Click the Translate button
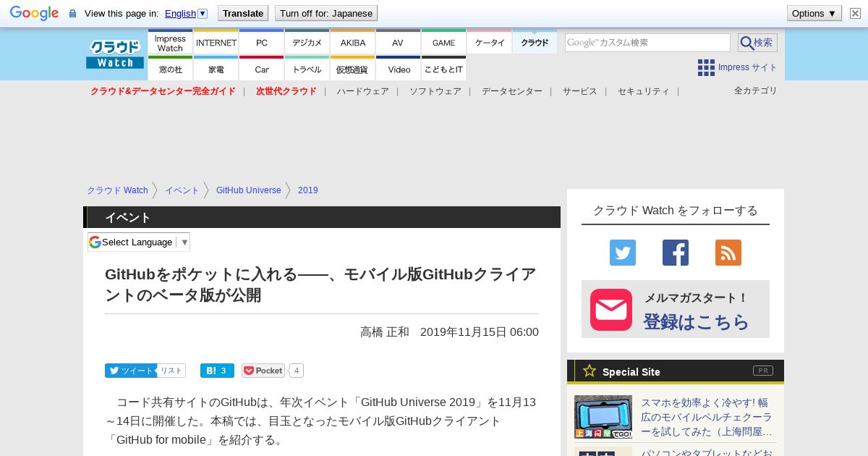Image resolution: width=868 pixels, height=456 pixels. (x=242, y=13)
